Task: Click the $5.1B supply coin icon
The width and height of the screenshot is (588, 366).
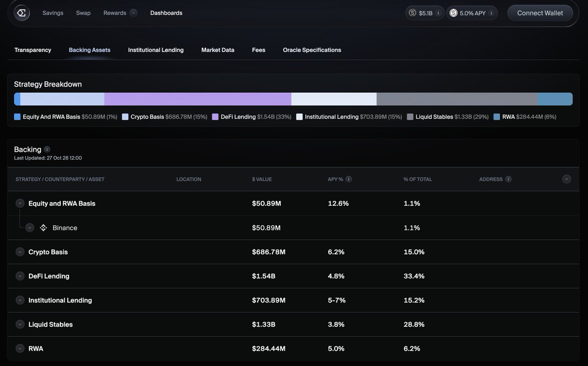Action: [413, 13]
